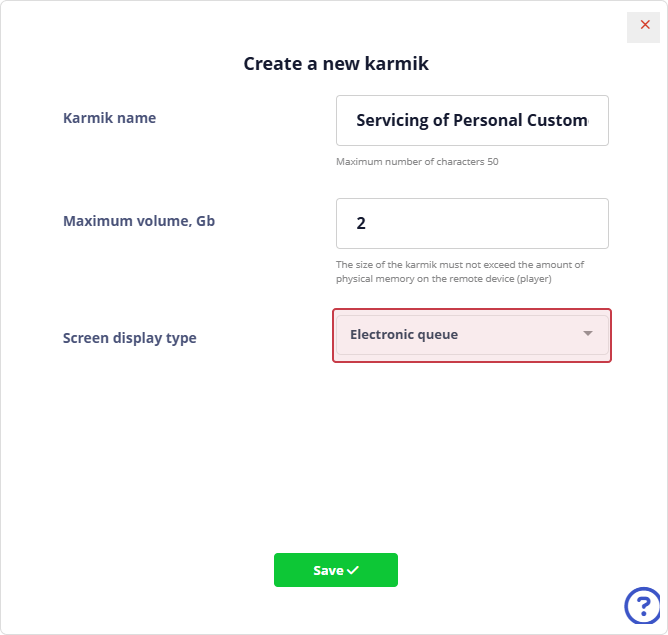Focus the Karmik name input field
The width and height of the screenshot is (668, 635).
tap(472, 120)
